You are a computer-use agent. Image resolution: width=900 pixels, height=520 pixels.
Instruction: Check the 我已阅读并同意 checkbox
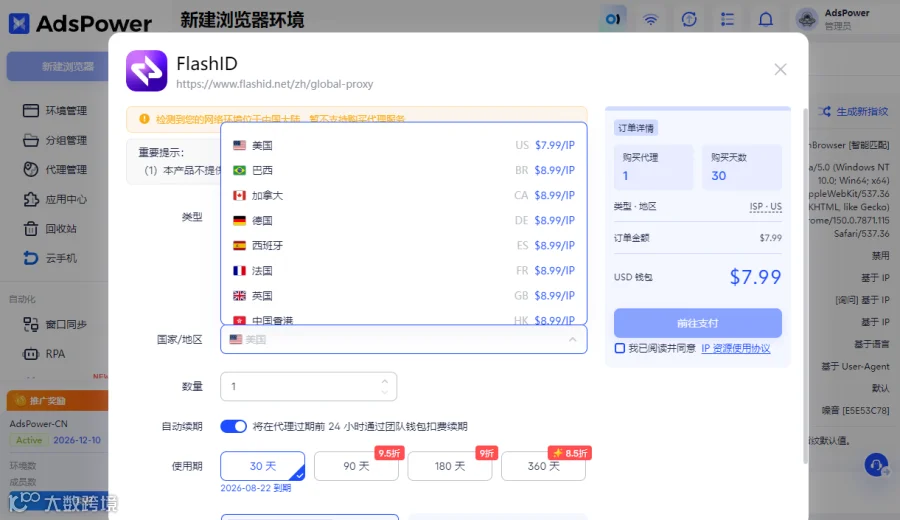click(620, 348)
